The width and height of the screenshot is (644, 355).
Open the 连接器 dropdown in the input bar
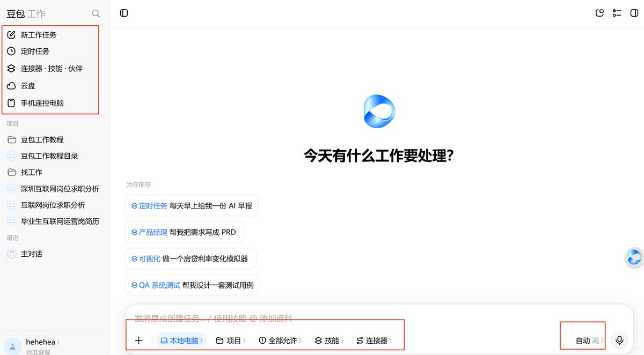pyautogui.click(x=374, y=341)
